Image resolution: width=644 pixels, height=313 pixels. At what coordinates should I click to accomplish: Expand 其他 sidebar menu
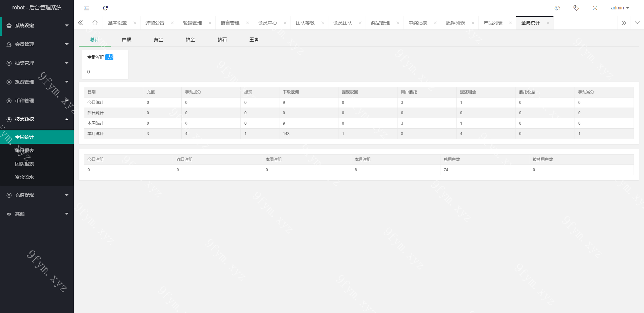[x=37, y=214]
